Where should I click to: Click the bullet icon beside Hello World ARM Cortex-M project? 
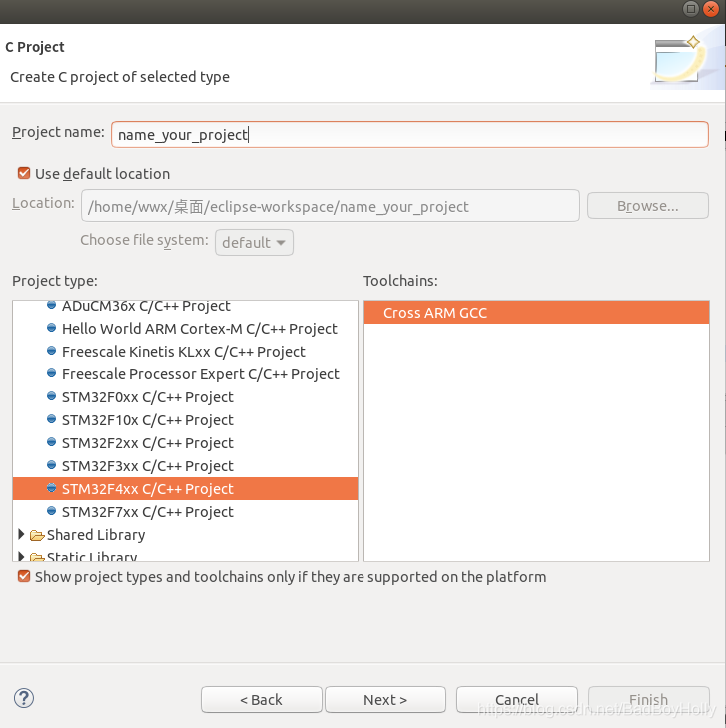(x=52, y=328)
